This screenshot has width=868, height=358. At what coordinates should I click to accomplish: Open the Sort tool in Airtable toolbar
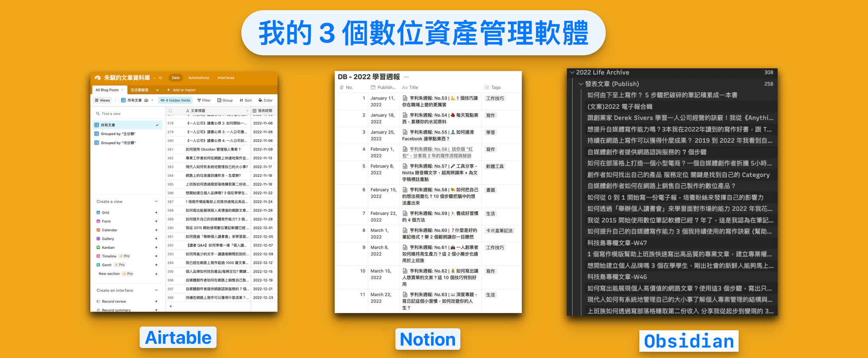246,100
